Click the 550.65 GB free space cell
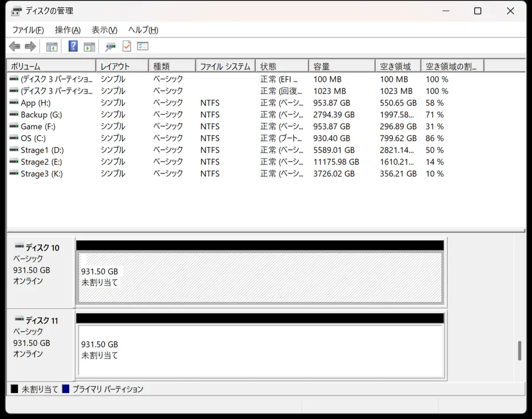This screenshot has width=532, height=419. click(398, 103)
